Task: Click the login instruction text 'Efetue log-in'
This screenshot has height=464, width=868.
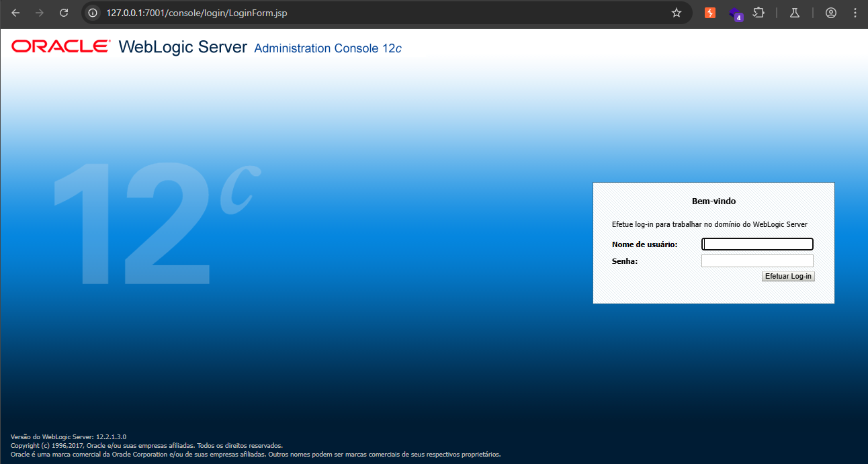Action: [x=709, y=224]
